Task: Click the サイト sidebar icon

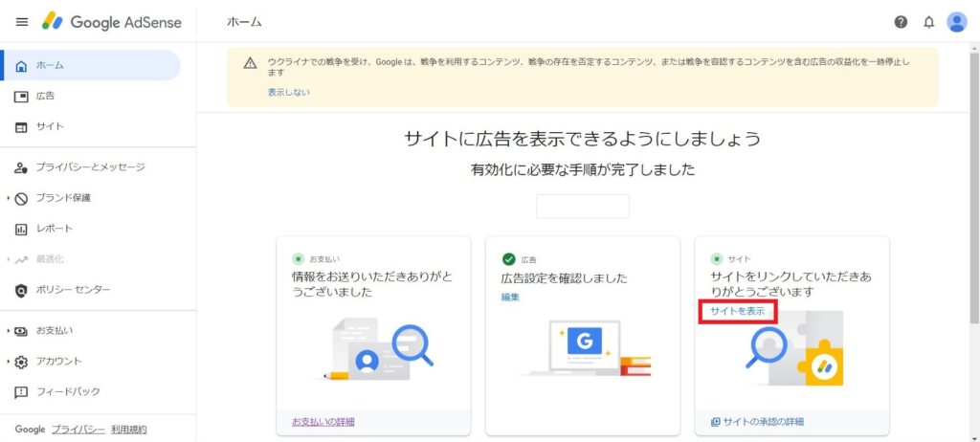Action: (22, 126)
